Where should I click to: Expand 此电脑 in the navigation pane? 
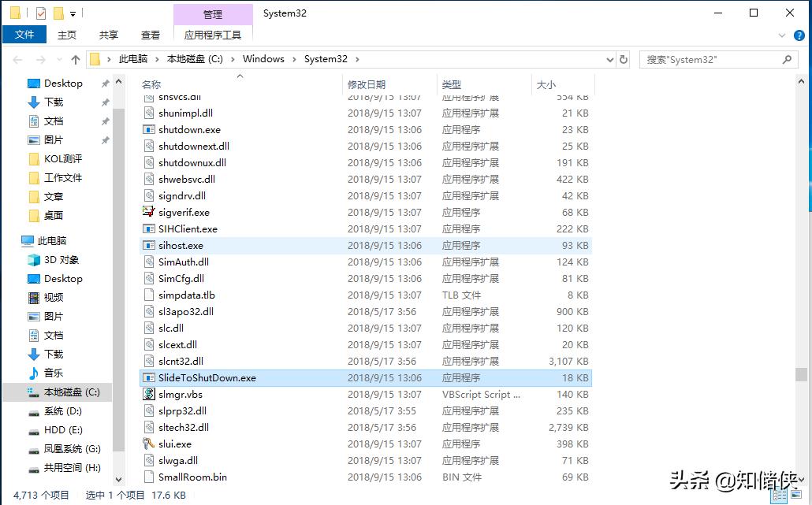(16, 240)
